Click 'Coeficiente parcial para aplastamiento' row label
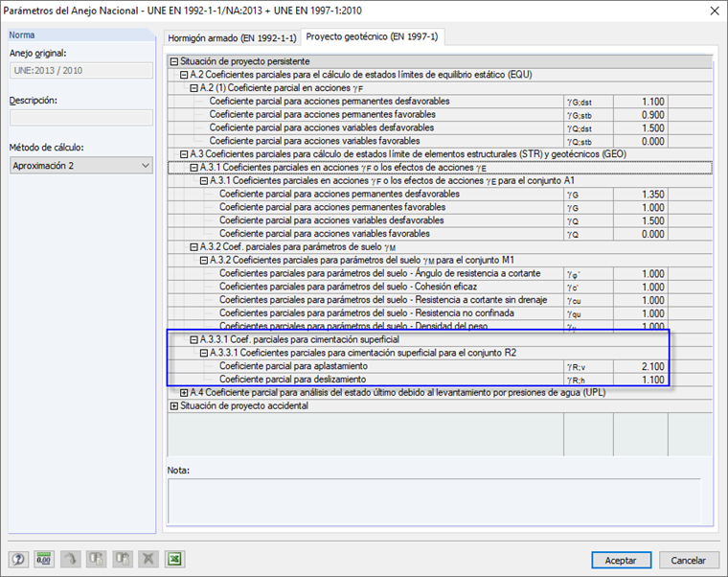 click(x=293, y=366)
